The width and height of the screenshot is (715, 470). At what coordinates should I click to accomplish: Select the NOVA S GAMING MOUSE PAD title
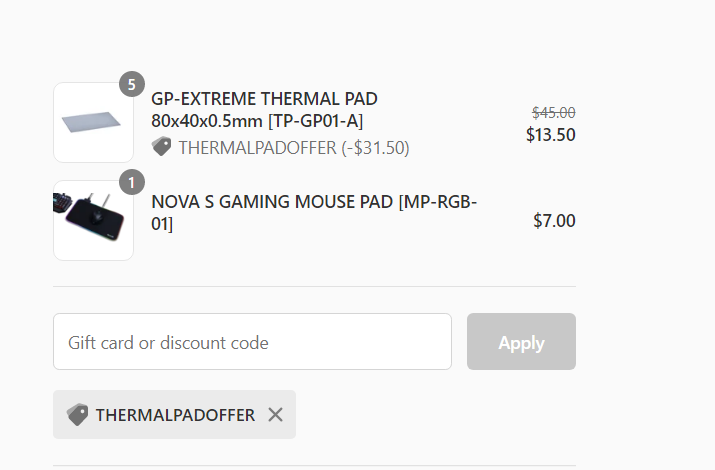click(x=314, y=202)
